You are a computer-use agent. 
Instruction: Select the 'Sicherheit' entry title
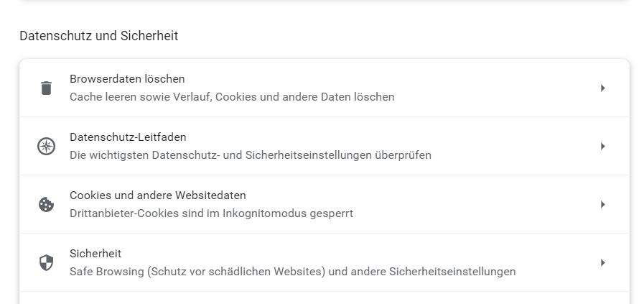click(x=95, y=254)
